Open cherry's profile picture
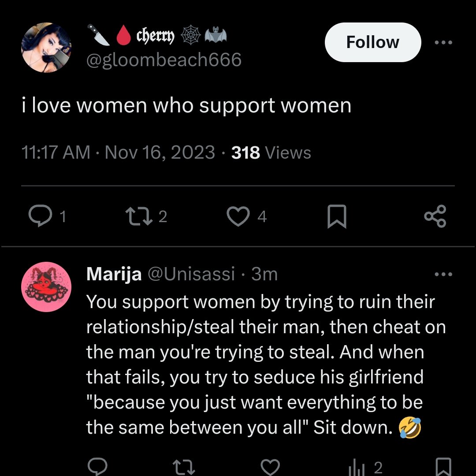 click(46, 48)
